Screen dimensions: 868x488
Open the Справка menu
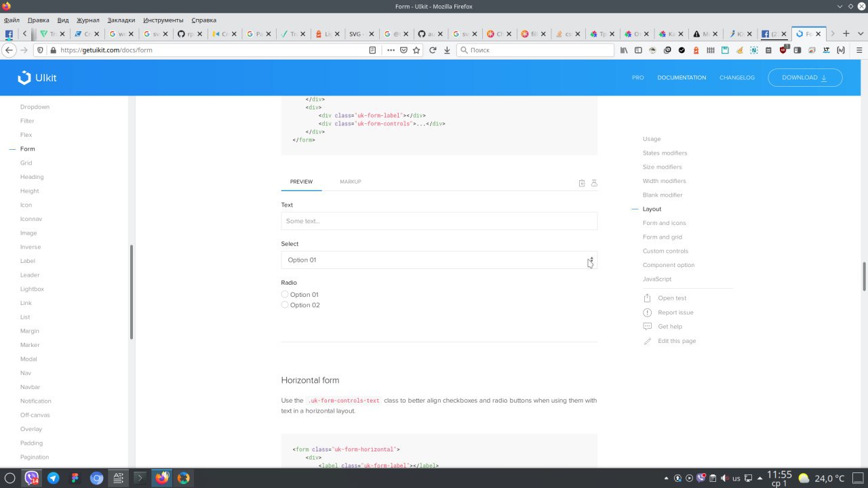[204, 20]
